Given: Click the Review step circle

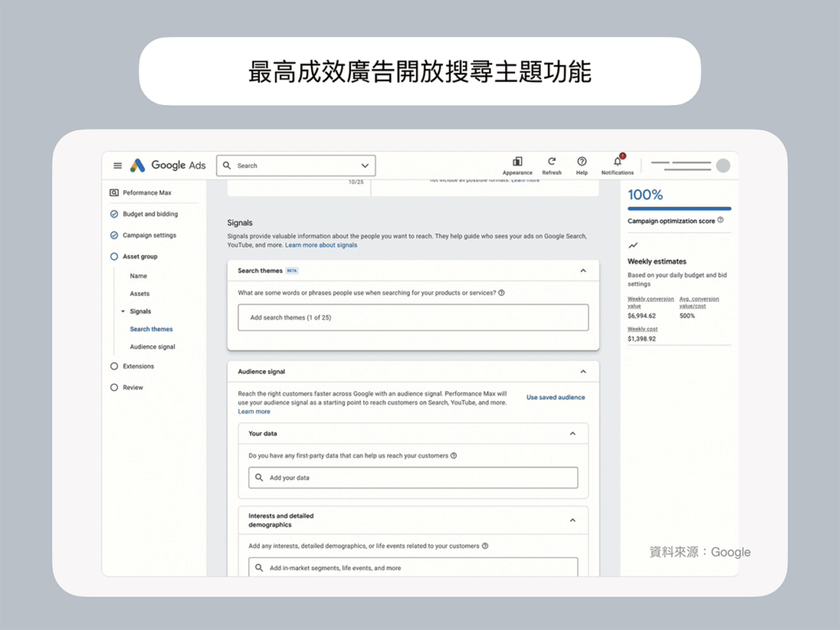Looking at the screenshot, I should click(114, 387).
